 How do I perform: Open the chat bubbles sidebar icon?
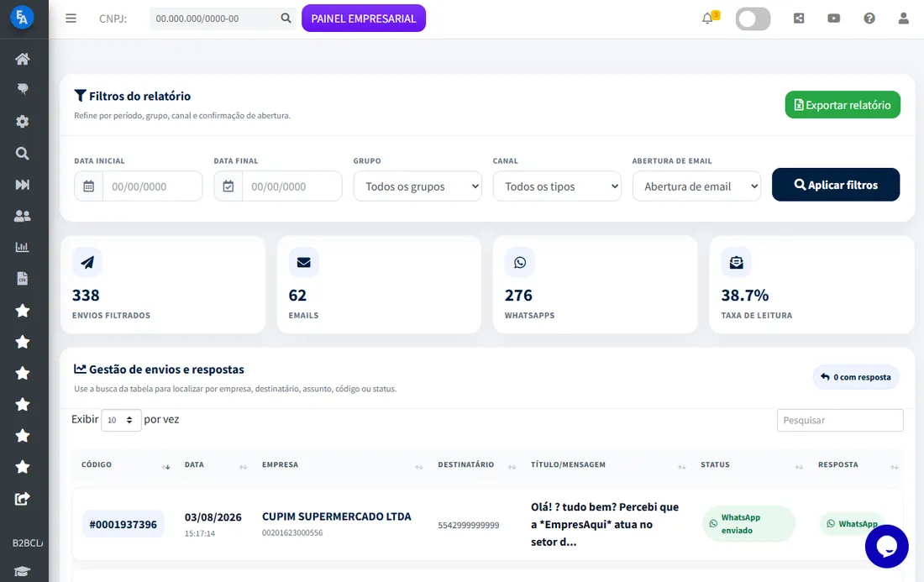pyautogui.click(x=23, y=90)
